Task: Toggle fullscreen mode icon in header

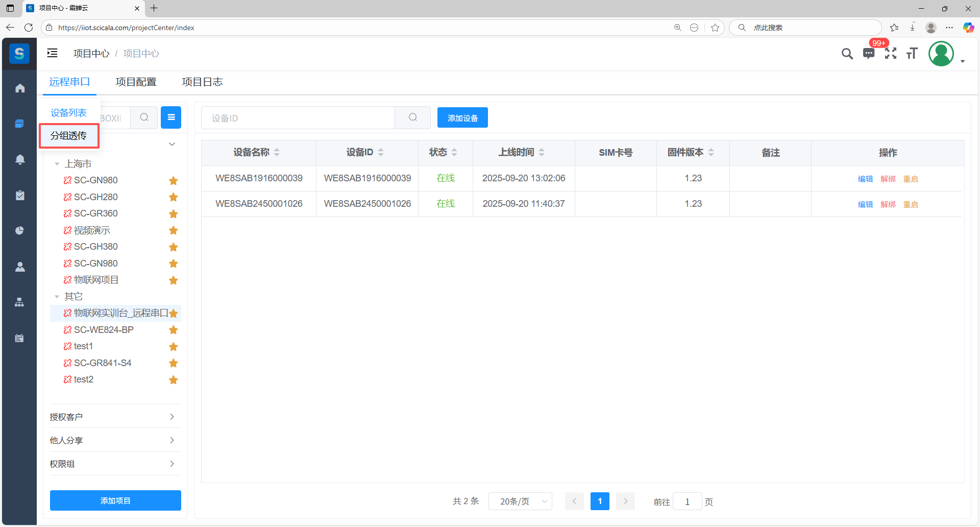Action: tap(890, 54)
